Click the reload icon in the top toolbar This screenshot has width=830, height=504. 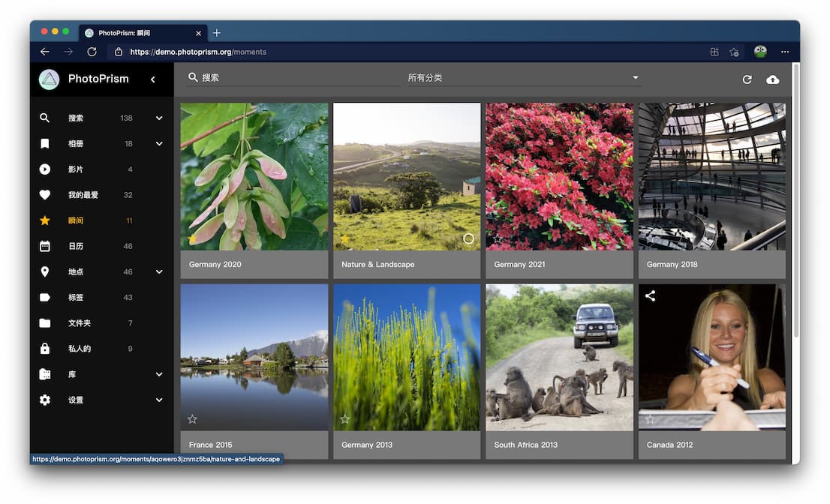[747, 79]
